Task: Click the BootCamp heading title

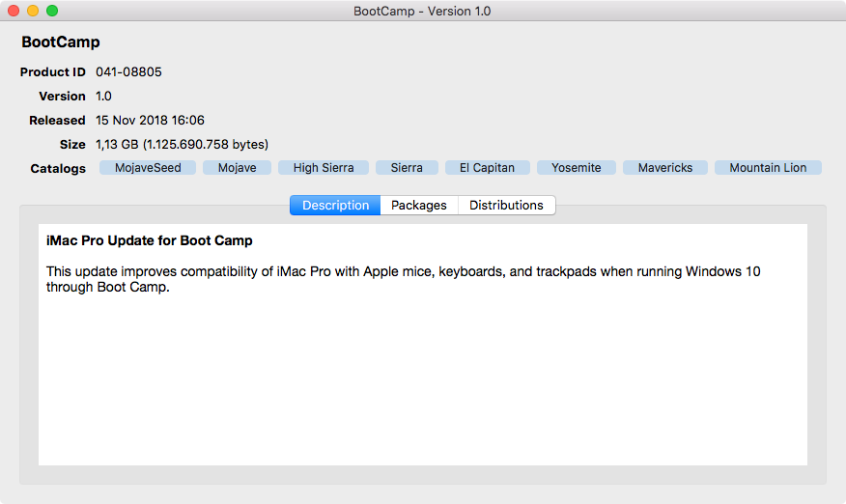Action: (x=61, y=42)
